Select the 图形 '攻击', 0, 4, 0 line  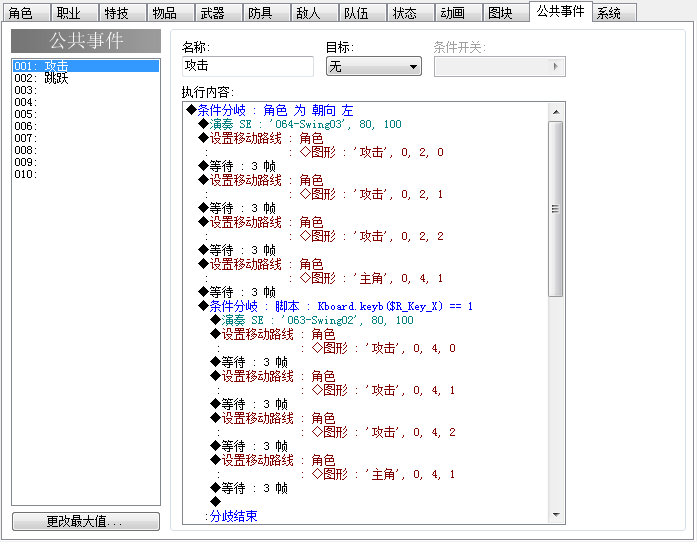point(384,348)
